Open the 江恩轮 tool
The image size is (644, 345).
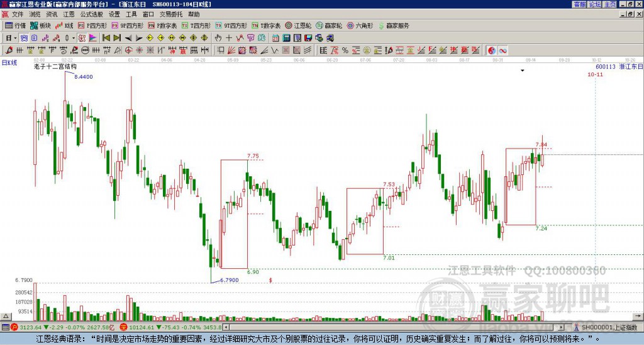pyautogui.click(x=298, y=25)
